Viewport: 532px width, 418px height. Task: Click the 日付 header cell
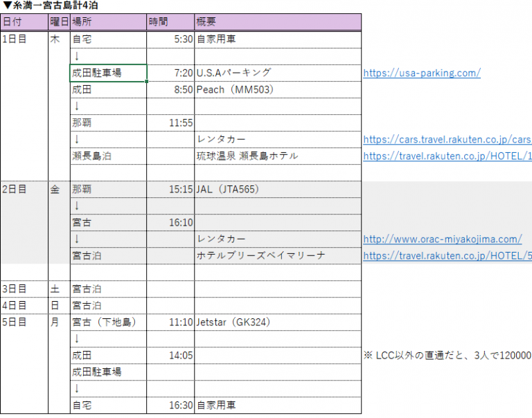pyautogui.click(x=24, y=22)
